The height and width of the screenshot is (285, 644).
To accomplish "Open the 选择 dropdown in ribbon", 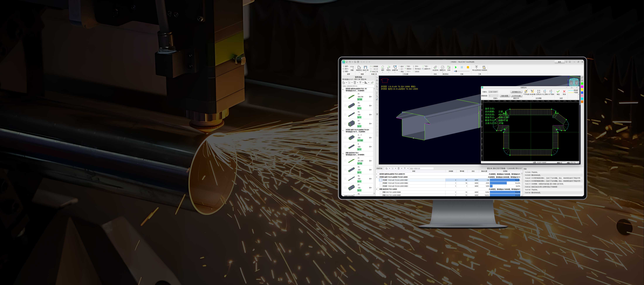I will coord(346,66).
